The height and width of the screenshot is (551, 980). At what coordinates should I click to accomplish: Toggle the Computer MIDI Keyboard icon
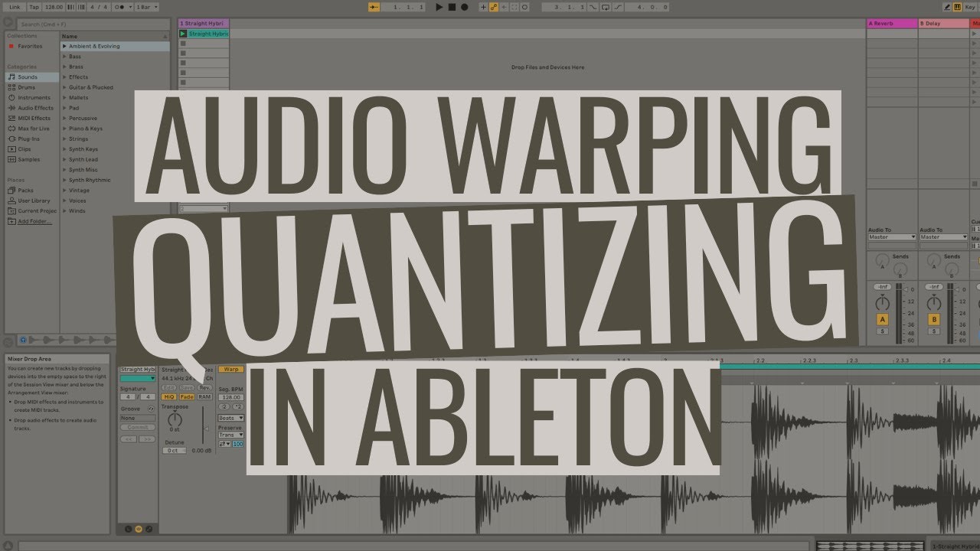[x=957, y=7]
